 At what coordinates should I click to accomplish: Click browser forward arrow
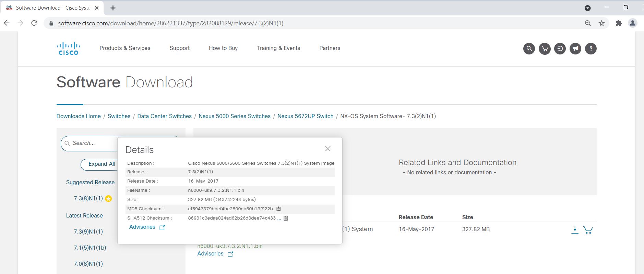pyautogui.click(x=21, y=23)
